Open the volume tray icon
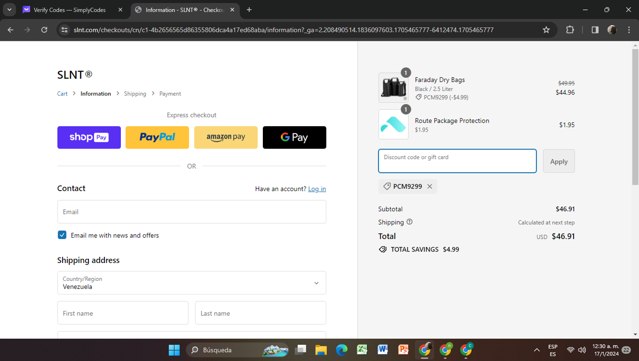The height and width of the screenshot is (361, 639). click(x=582, y=350)
